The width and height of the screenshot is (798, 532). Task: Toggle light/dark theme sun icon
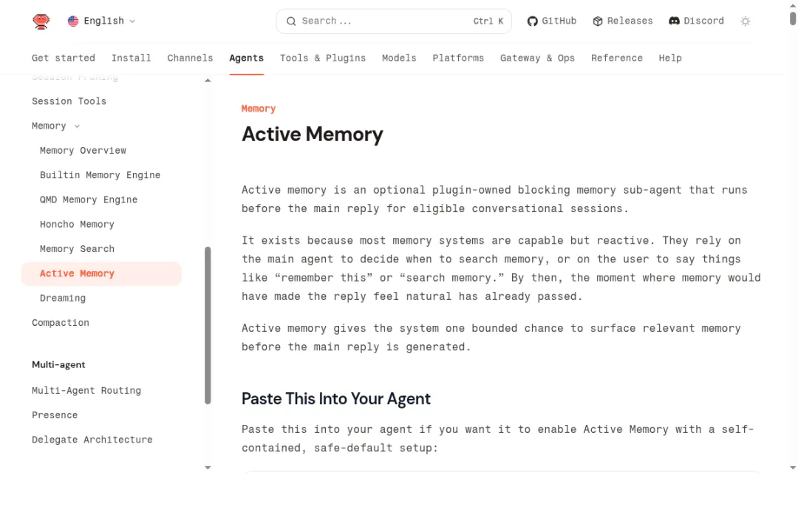(745, 21)
